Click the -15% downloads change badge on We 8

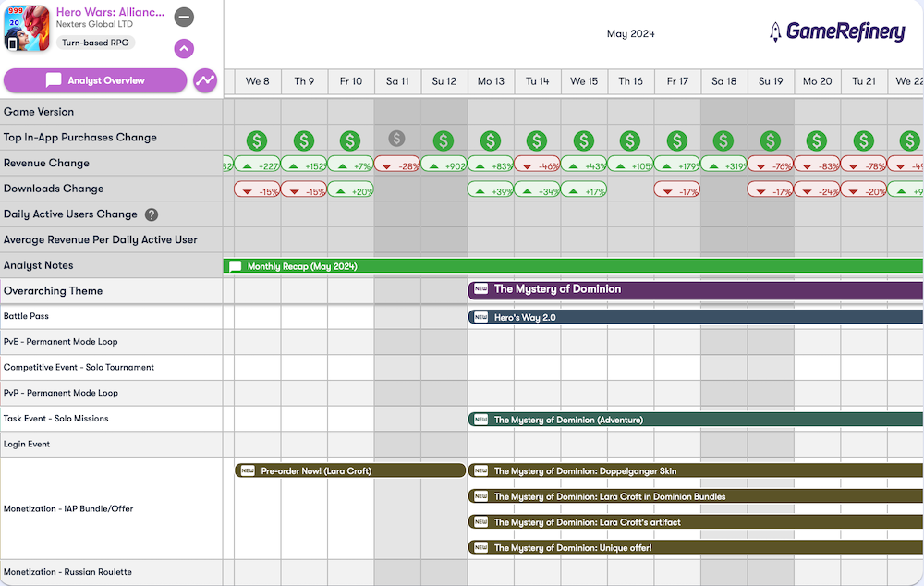257,189
